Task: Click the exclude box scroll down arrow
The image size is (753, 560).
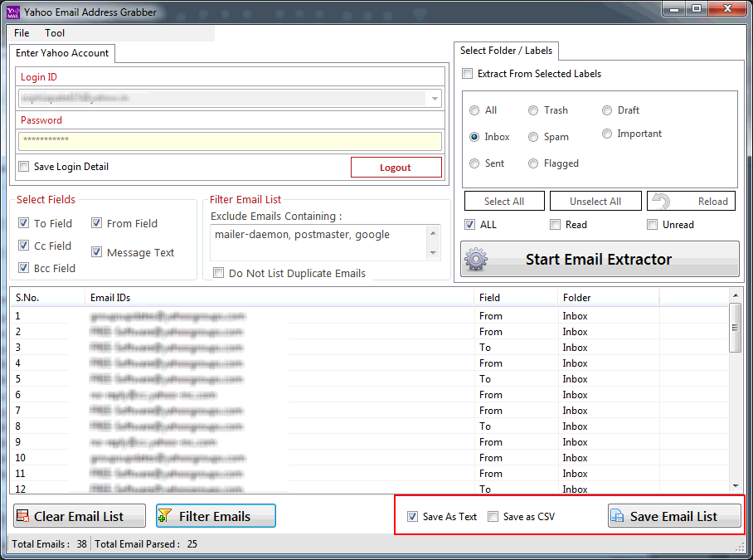Action: tap(433, 253)
